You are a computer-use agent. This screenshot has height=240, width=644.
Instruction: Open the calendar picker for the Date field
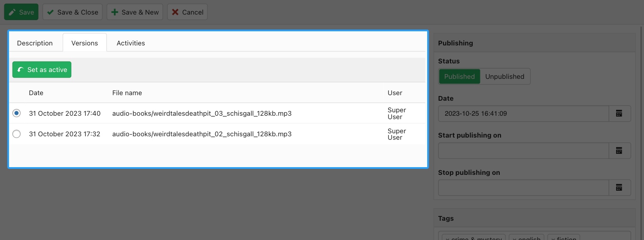point(619,114)
